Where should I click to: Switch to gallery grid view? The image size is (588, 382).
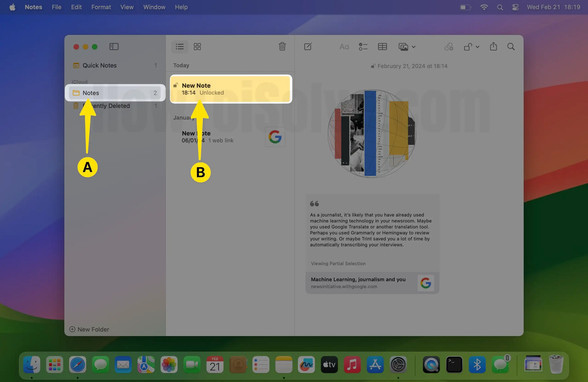click(197, 47)
